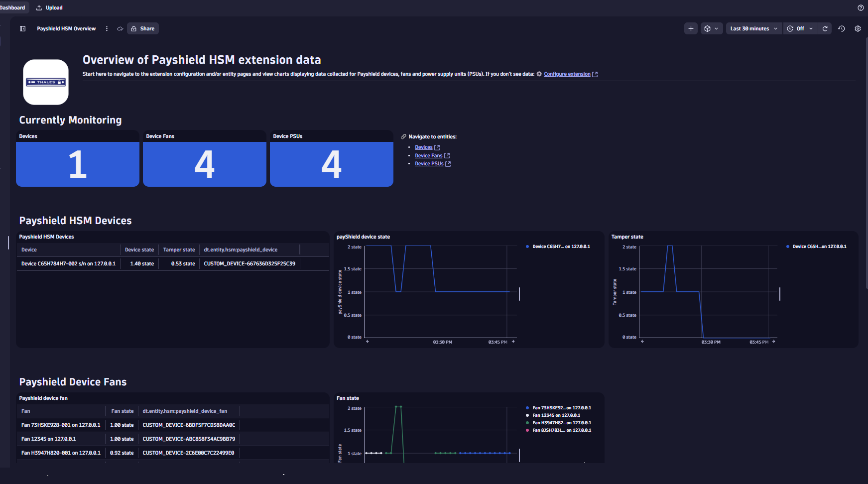The image size is (868, 484).
Task: Select row Fan 73HSKE928-001 on 127.0.0.1
Action: 172,425
